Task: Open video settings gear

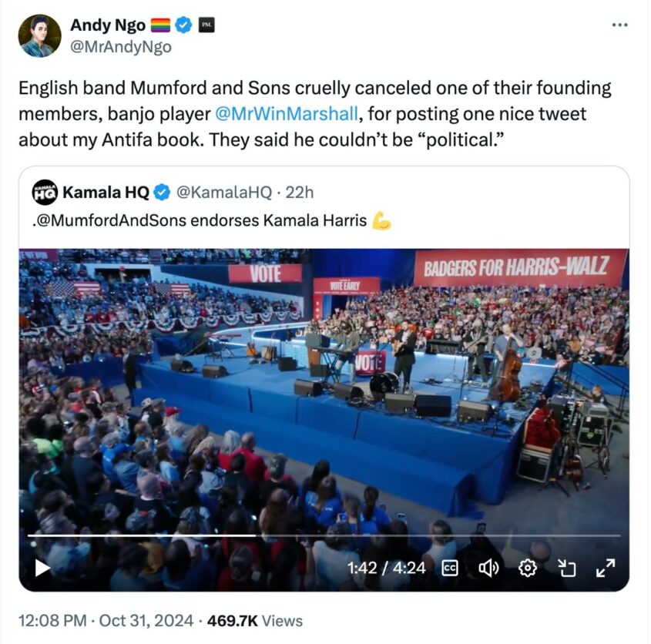Action: (x=527, y=568)
